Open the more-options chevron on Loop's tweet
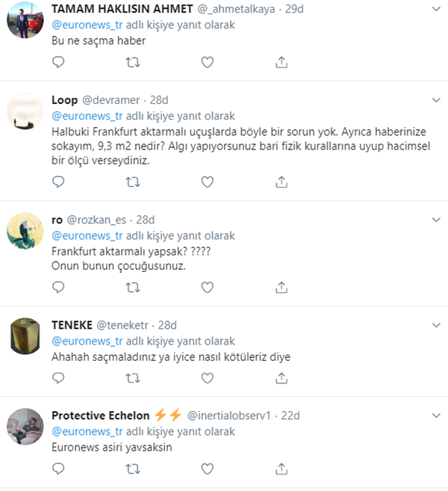This screenshot has height=491, width=448. click(436, 99)
